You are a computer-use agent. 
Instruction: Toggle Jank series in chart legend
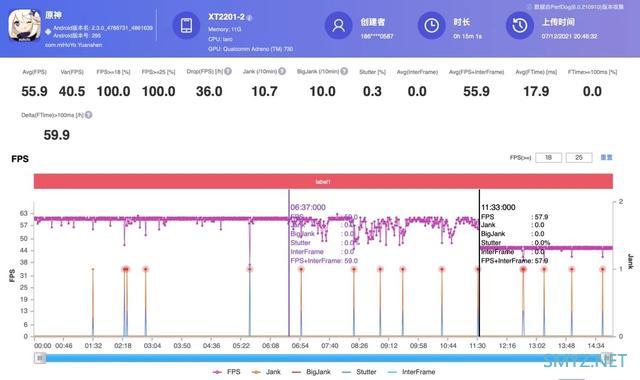coord(266,372)
